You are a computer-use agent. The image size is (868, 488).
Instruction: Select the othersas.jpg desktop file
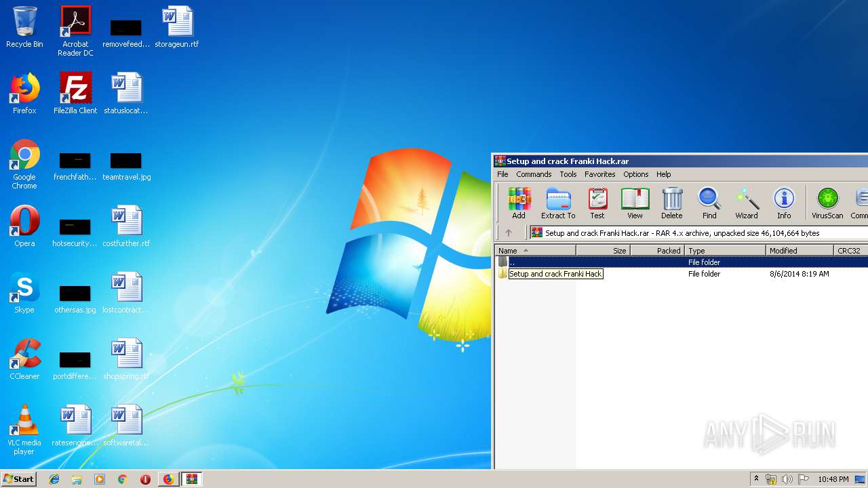click(75, 299)
